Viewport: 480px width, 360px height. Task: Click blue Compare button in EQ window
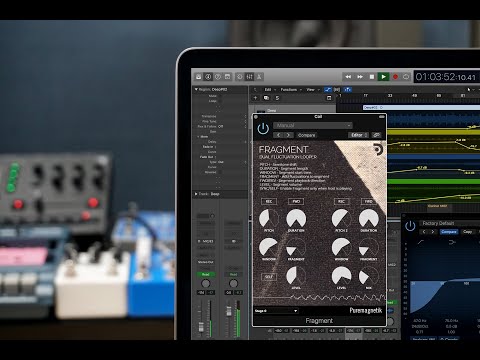click(x=449, y=232)
